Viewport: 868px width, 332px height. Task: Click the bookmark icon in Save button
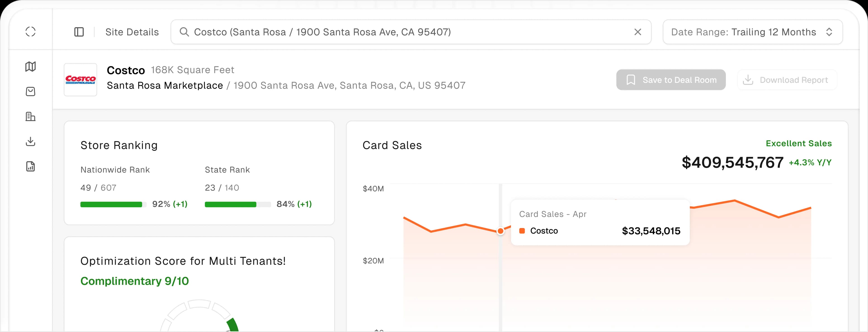(x=630, y=80)
